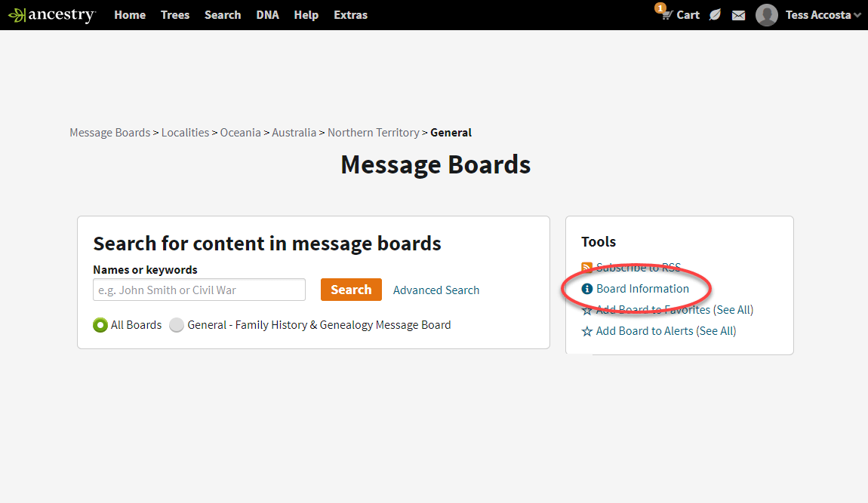Click Add Board to Alerts link
The image size is (868, 503).
click(645, 331)
